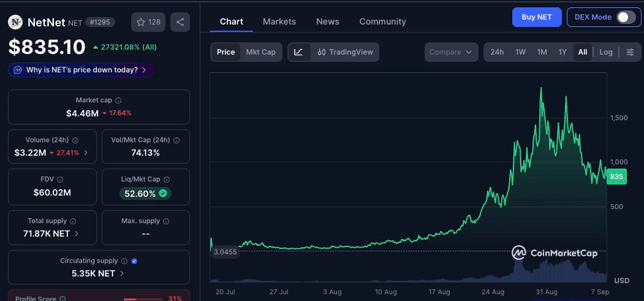Open the Compare dropdown
644x301 pixels.
click(452, 52)
